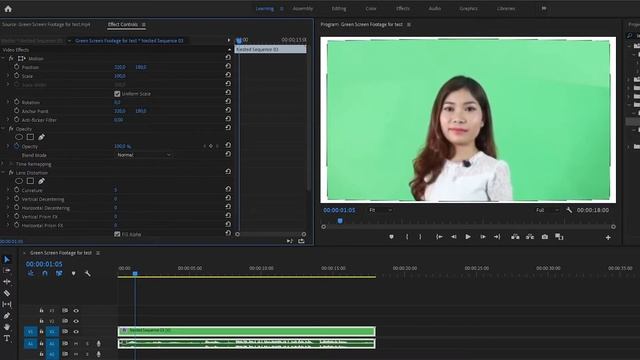
Task: Switch to Audio workspace
Action: pyautogui.click(x=434, y=9)
